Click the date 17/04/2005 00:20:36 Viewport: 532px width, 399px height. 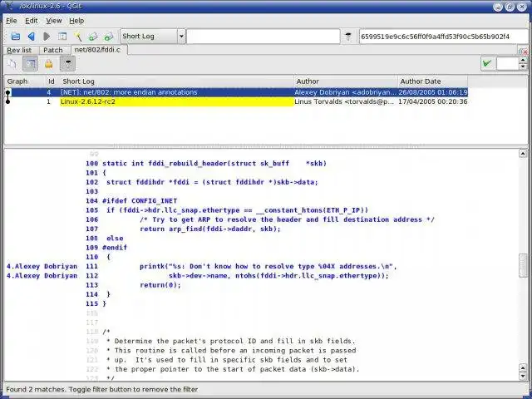(x=432, y=101)
